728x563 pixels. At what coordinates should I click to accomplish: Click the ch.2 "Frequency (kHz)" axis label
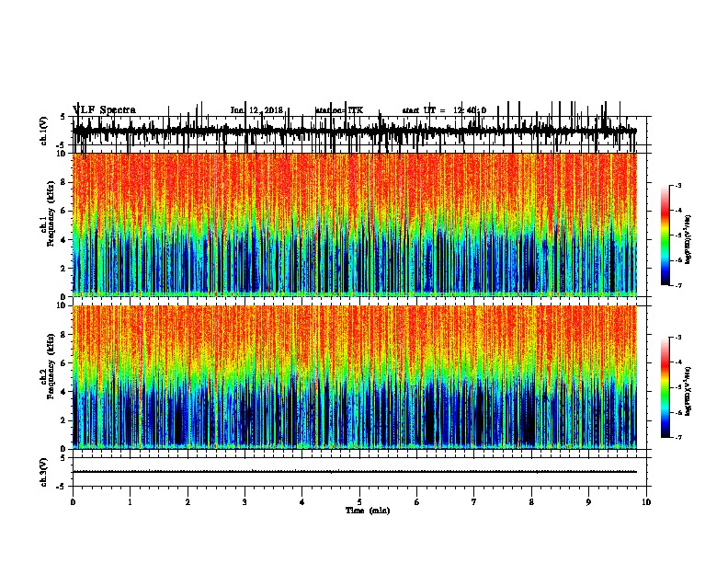tap(51, 366)
